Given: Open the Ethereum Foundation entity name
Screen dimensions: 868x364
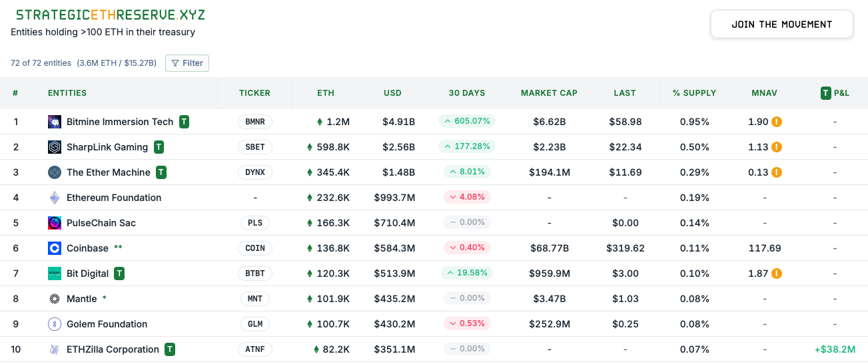Looking at the screenshot, I should click(114, 198).
